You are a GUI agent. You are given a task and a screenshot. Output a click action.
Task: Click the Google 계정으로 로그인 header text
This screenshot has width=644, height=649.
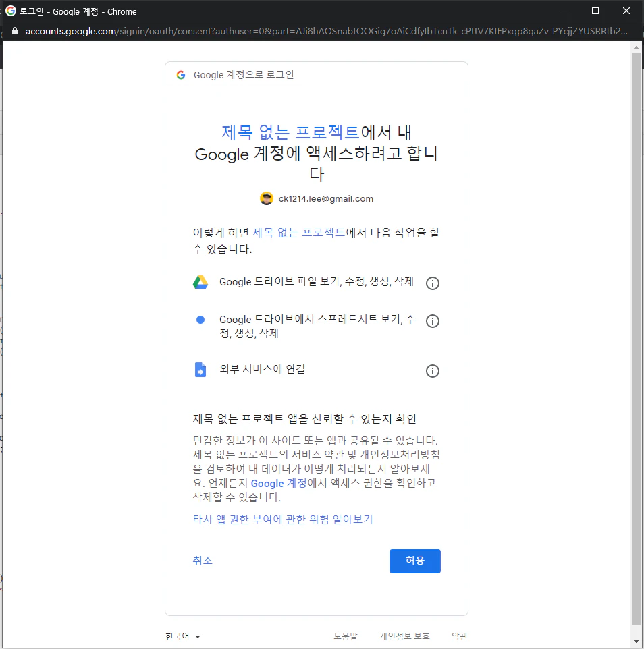[x=244, y=75]
